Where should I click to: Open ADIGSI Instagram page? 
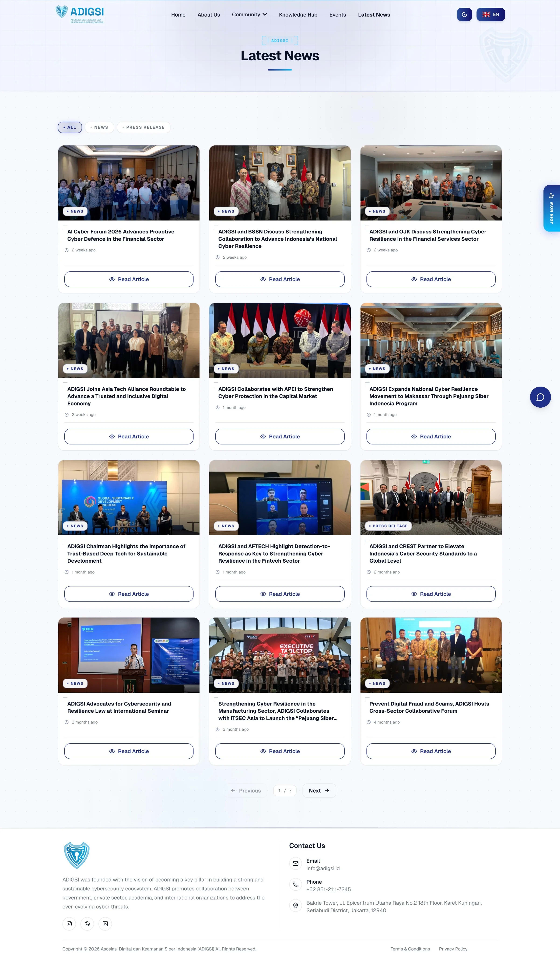click(69, 924)
